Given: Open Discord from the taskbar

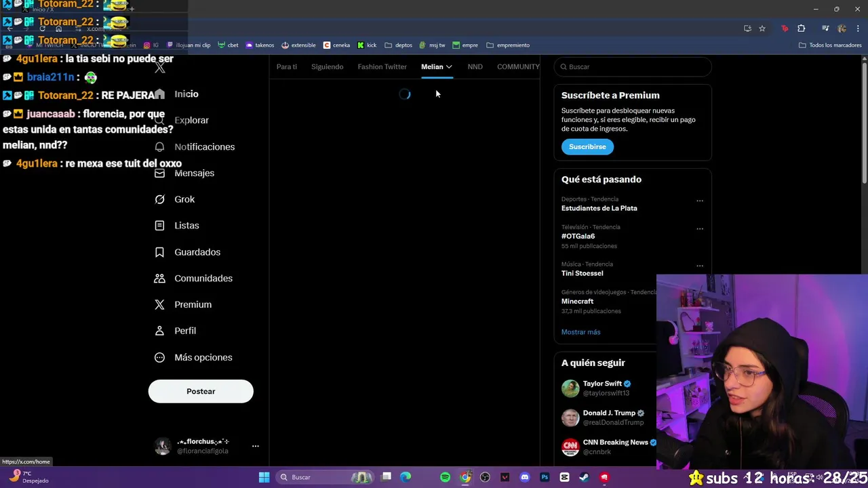Looking at the screenshot, I should pos(524,477).
